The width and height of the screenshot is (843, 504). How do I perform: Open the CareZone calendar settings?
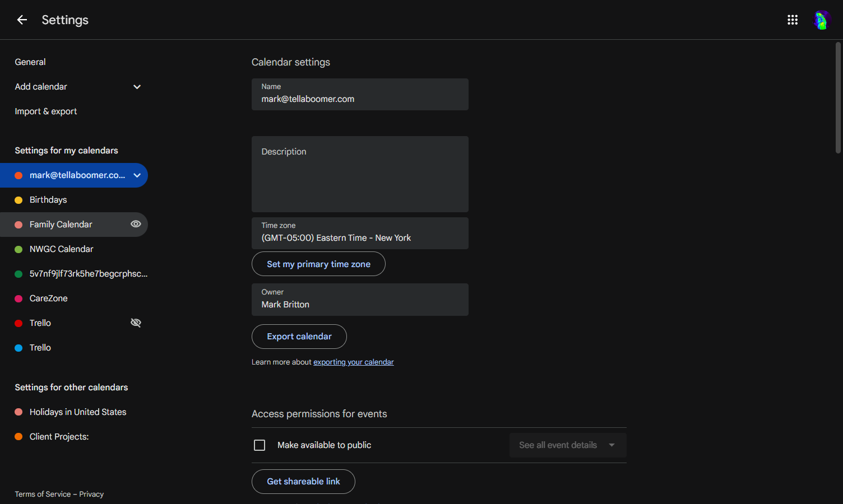(49, 298)
